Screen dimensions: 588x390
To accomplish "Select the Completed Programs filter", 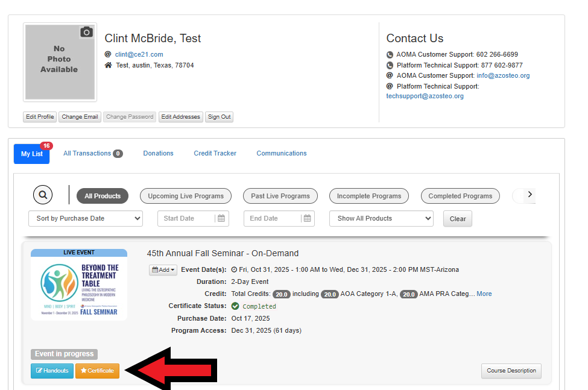I will 460,196.
